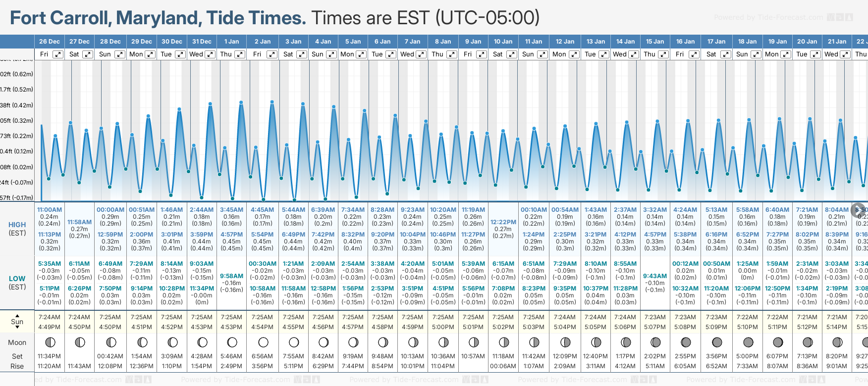Click the highest tide peak marker on 2 Jan

272,102
